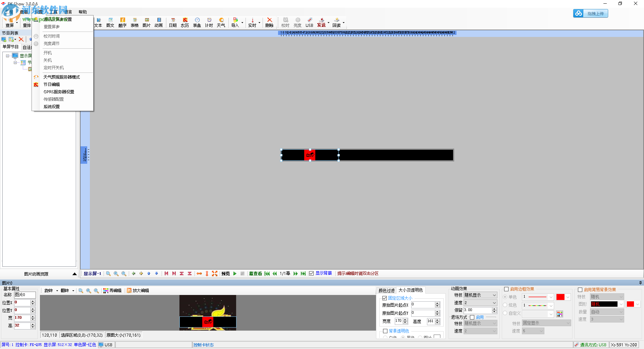Add a 图片 picture region
This screenshot has width=644, height=349.
point(147,22)
